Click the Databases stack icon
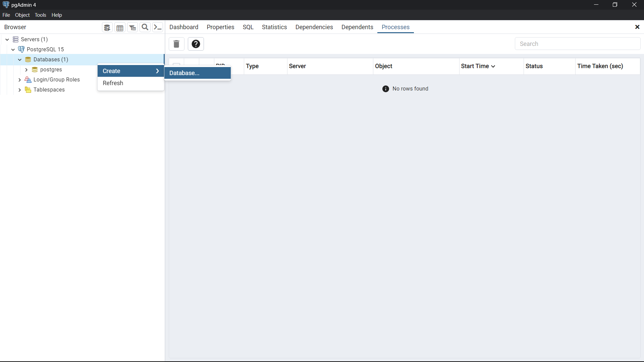This screenshot has height=362, width=644. [x=28, y=59]
